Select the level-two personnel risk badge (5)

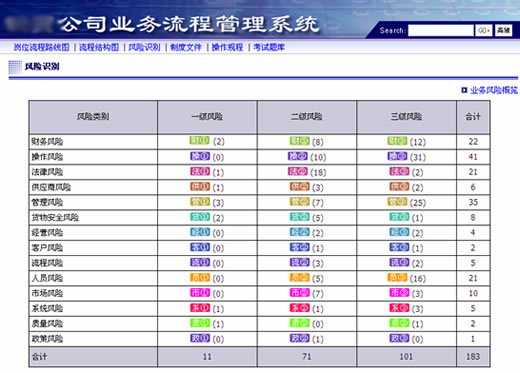(300, 277)
